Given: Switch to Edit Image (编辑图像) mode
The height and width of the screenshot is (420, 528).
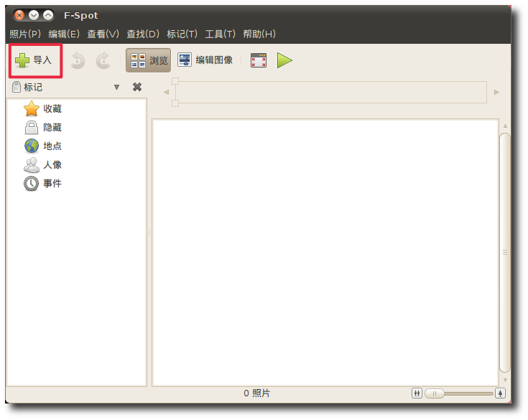Looking at the screenshot, I should click(205, 60).
